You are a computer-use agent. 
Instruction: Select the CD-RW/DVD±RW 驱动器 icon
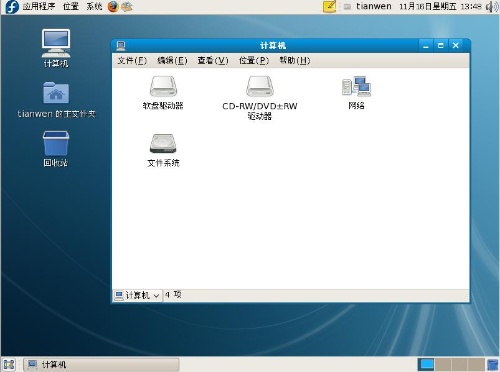(260, 86)
